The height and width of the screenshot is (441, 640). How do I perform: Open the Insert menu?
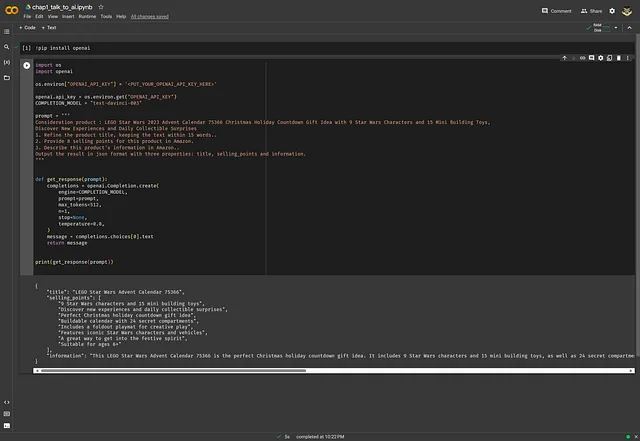[x=68, y=16]
